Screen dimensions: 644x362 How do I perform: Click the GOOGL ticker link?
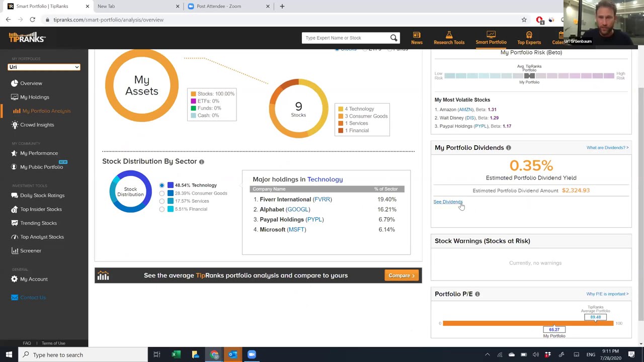pos(298,210)
